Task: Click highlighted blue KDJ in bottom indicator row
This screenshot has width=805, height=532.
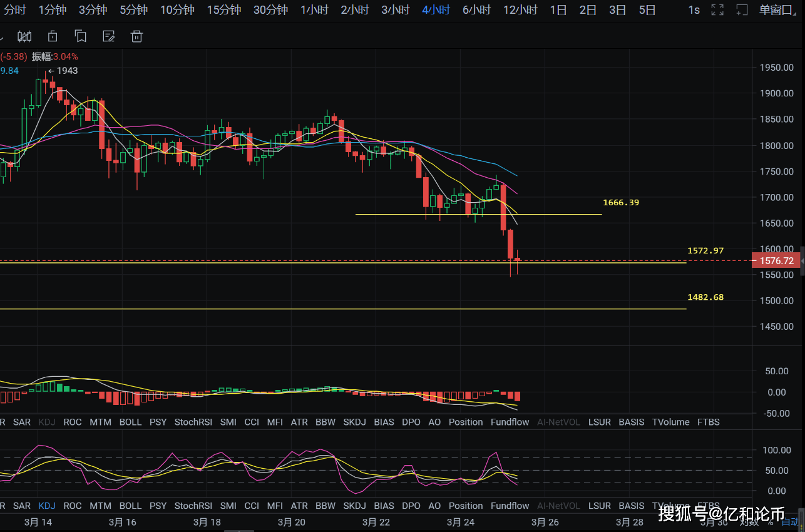Action: 47,506
